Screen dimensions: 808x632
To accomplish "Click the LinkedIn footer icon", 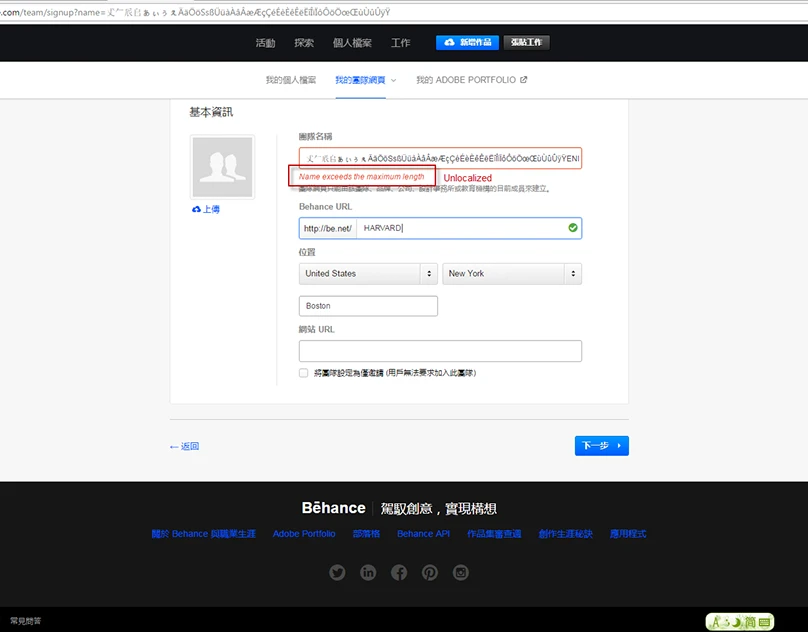I will pos(368,572).
